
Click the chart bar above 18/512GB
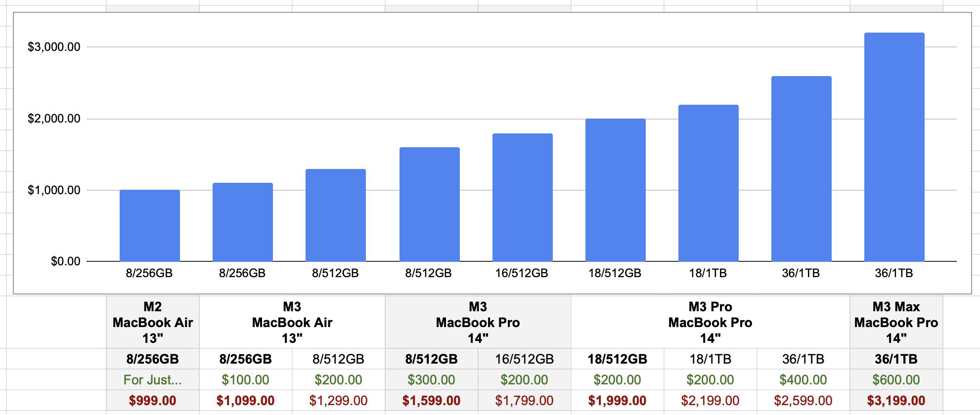click(616, 190)
